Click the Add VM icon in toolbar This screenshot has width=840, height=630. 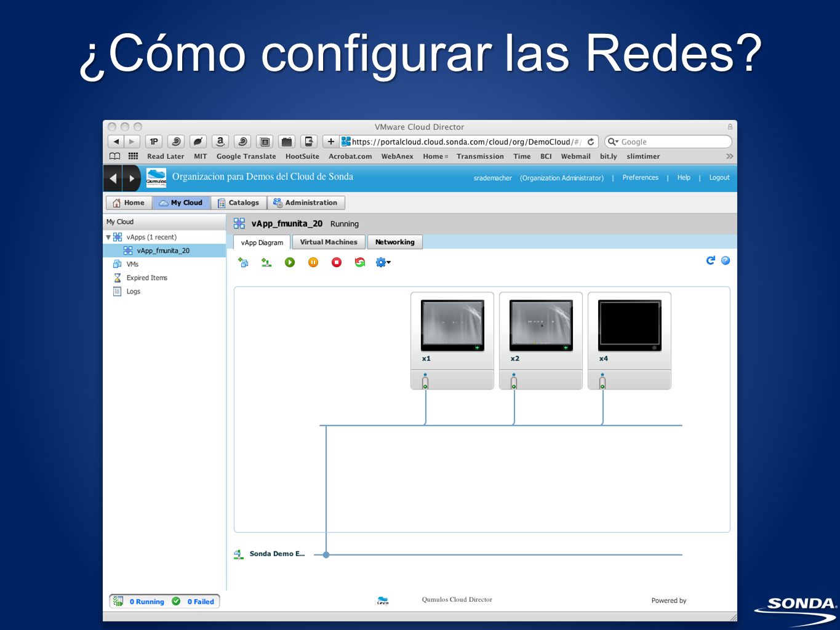tap(243, 262)
